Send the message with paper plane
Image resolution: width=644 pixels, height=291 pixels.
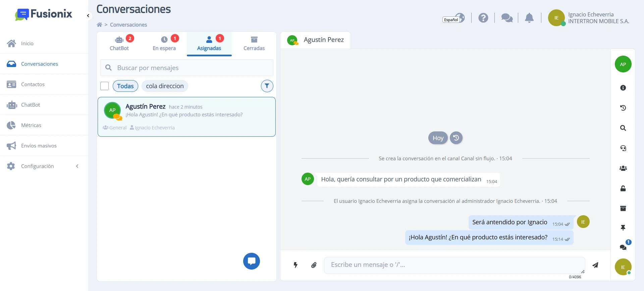[595, 265]
